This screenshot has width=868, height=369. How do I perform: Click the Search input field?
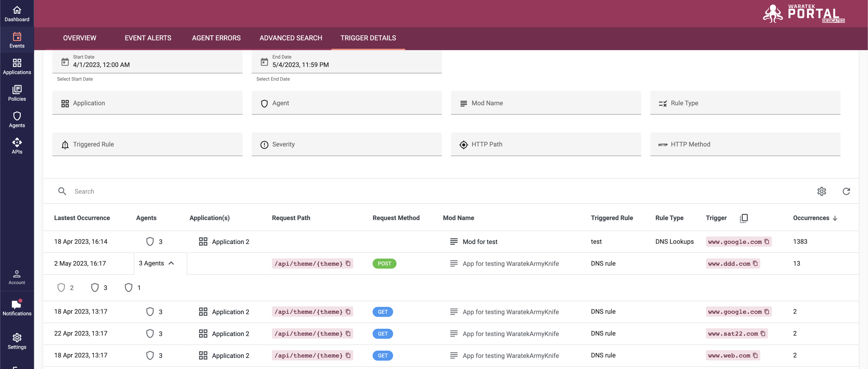pyautogui.click(x=438, y=191)
